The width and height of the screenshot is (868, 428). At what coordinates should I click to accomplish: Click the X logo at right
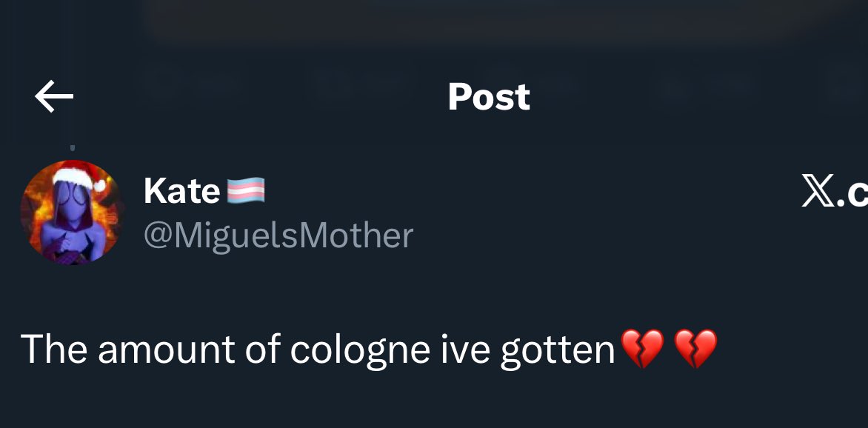point(818,191)
